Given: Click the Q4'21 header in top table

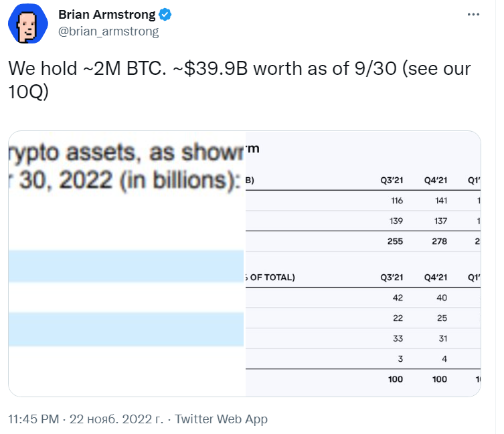Looking at the screenshot, I should point(436,180).
